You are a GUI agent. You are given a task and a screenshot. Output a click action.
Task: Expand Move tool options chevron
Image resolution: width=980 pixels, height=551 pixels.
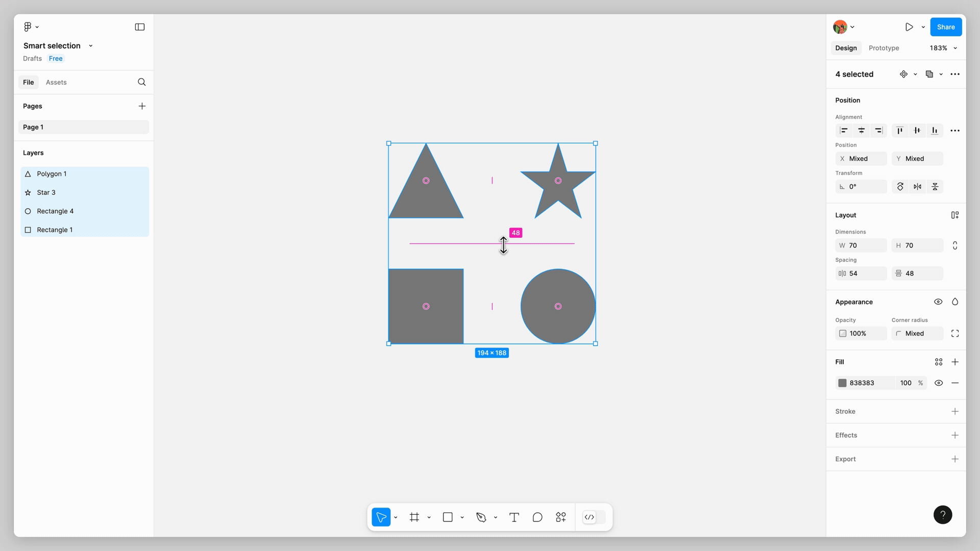tap(396, 518)
